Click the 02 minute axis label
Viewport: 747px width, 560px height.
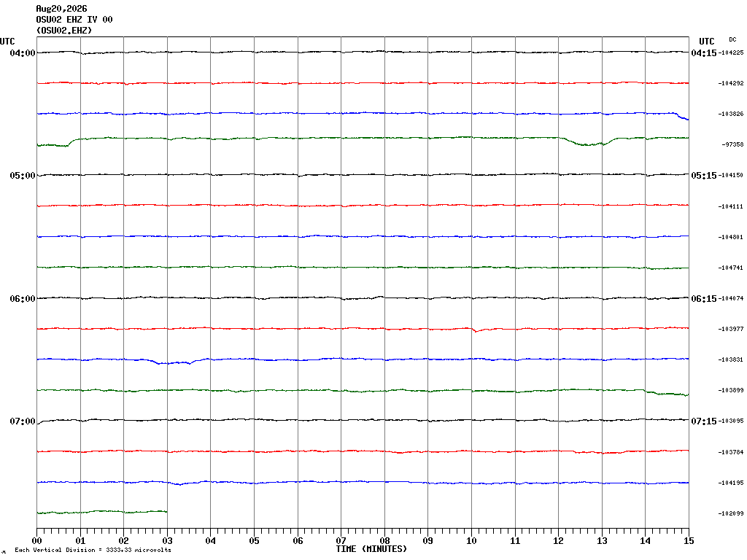pos(124,541)
